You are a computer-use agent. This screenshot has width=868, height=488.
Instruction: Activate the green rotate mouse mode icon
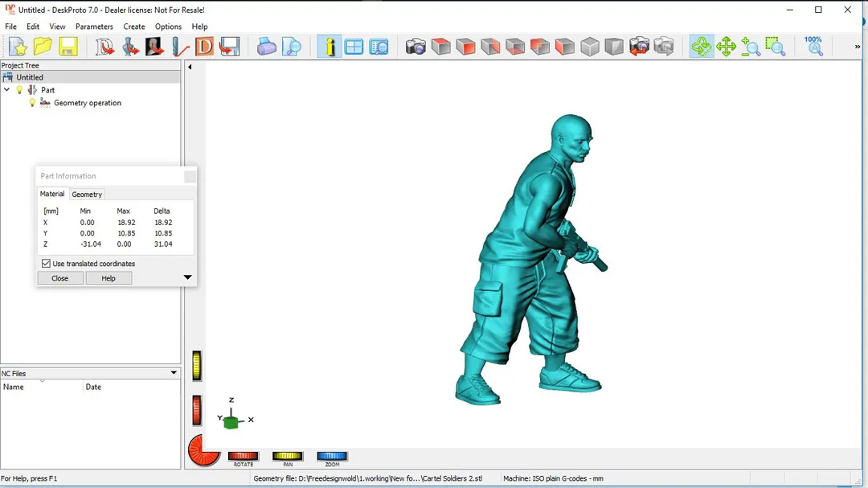tap(702, 47)
